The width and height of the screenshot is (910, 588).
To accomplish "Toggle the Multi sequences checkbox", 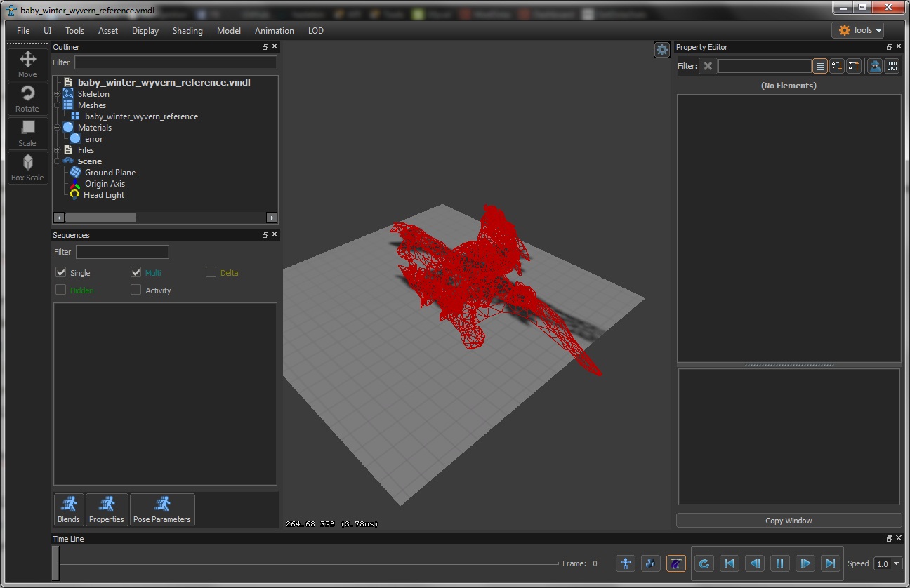I will [x=136, y=272].
